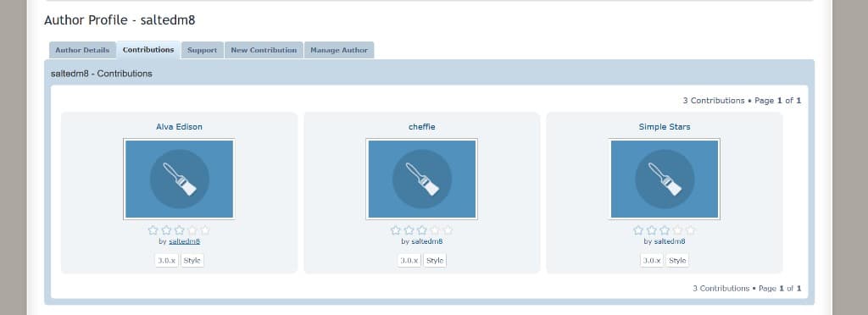Viewport: 868px width, 315px height.
Task: Click fifth rating star of cheffie
Action: [x=448, y=229]
